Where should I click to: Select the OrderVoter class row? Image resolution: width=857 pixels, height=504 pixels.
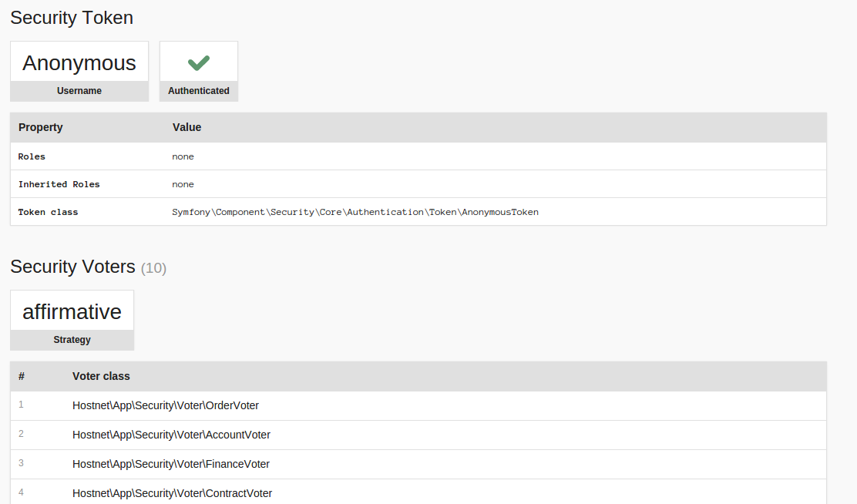418,405
